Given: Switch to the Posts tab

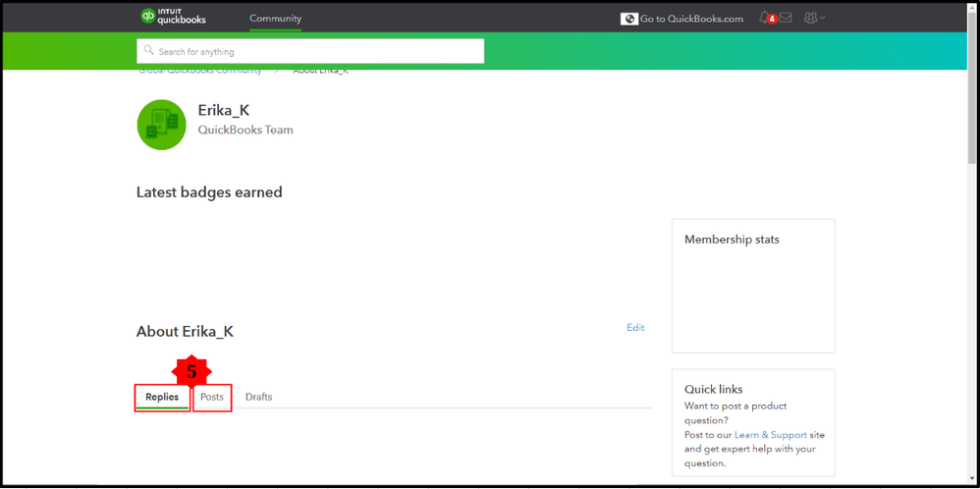Looking at the screenshot, I should pyautogui.click(x=212, y=397).
